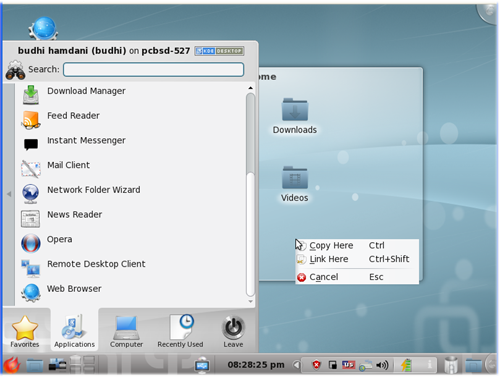Click the red shield tray icon
Image resolution: width=500 pixels, height=377 pixels.
(316, 365)
